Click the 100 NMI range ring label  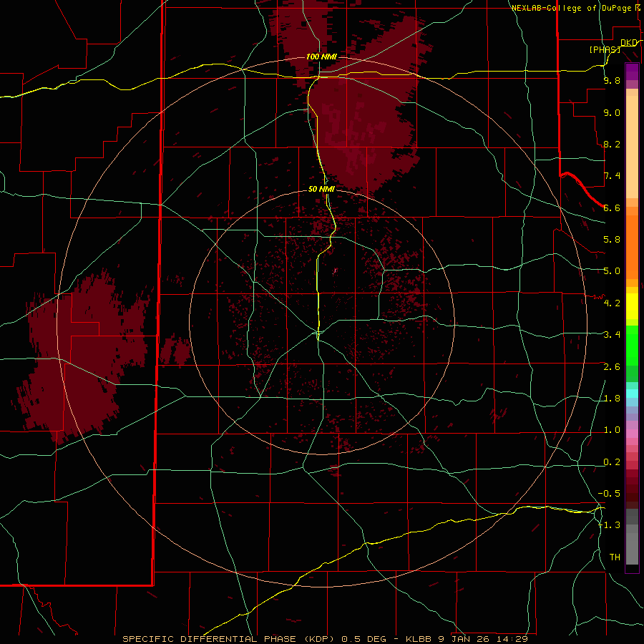(321, 57)
